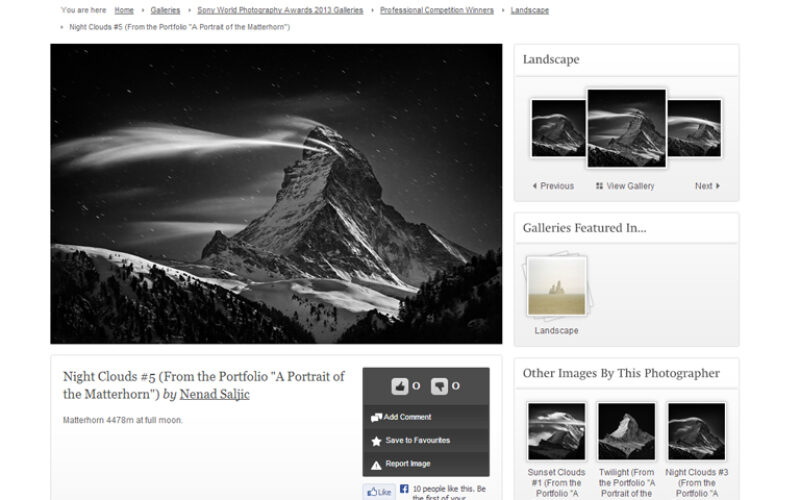Open Sunset Clouds #1 thumbnail

coord(556,431)
